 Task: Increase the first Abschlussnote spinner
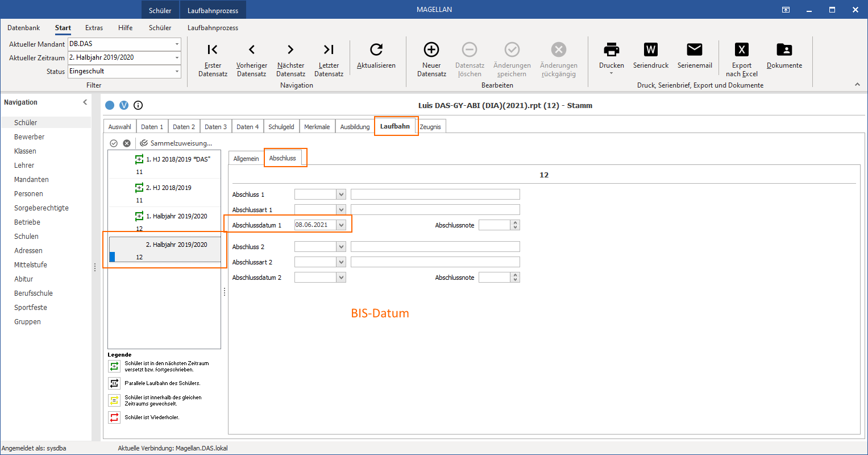tap(515, 223)
